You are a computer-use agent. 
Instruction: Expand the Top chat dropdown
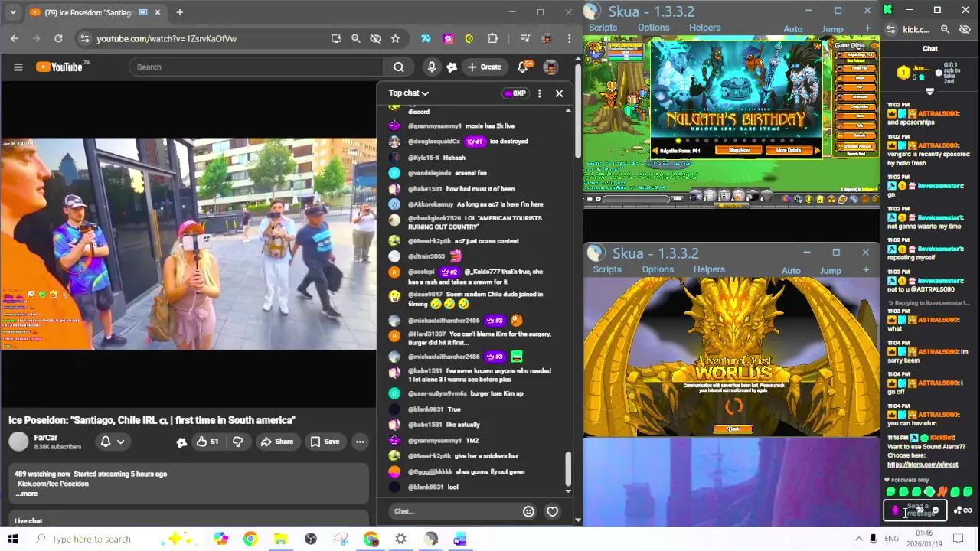point(408,93)
